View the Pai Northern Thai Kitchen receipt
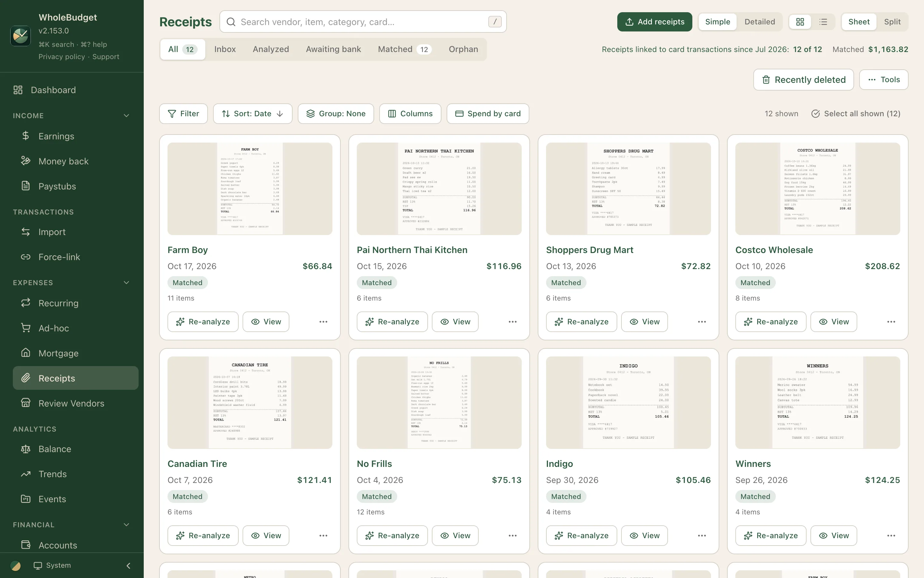Image resolution: width=924 pixels, height=578 pixels. coord(455,322)
